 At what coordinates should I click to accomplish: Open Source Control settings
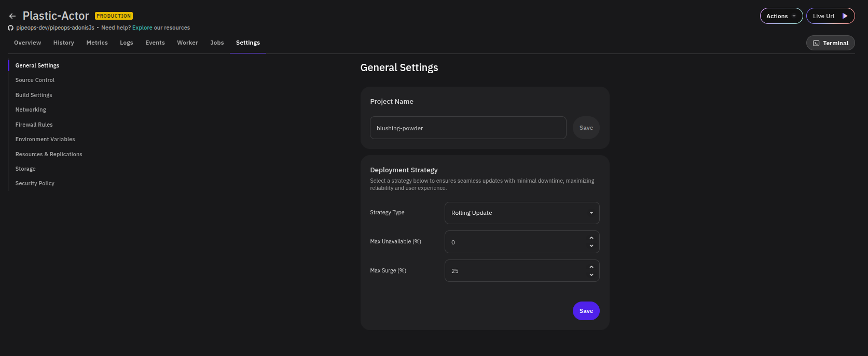[35, 80]
